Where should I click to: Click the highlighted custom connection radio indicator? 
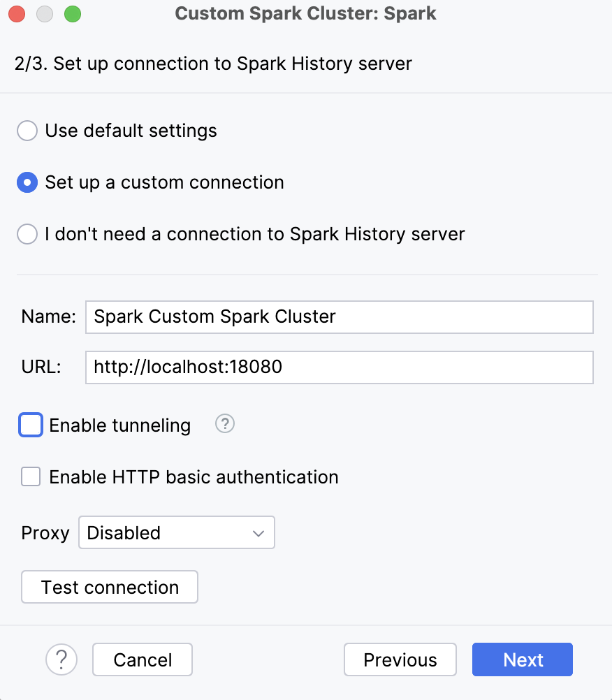pos(27,182)
